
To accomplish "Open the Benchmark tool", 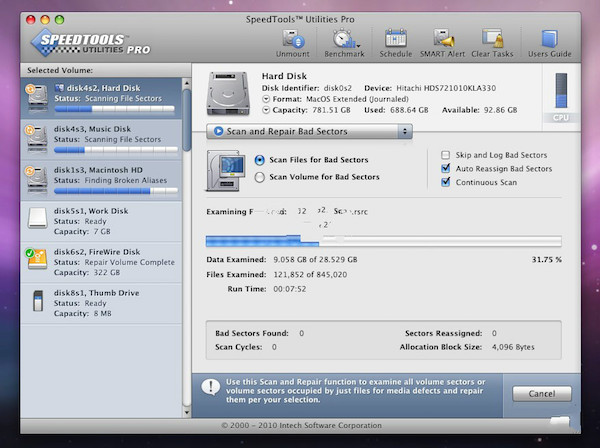I will tap(347, 40).
